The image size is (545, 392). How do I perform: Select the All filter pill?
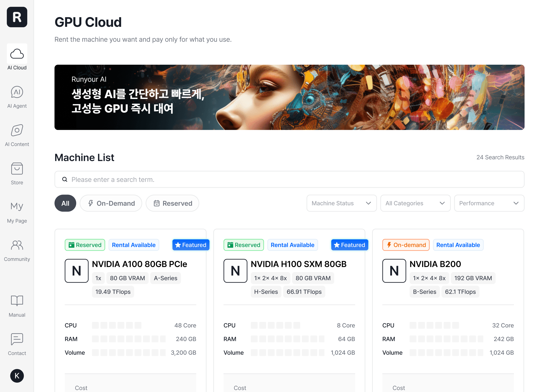65,203
